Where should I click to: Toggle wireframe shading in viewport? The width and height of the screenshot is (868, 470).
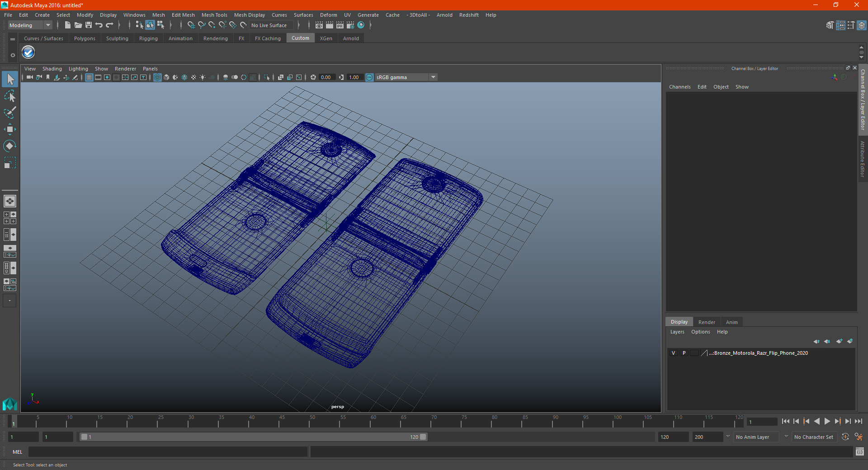(x=157, y=77)
